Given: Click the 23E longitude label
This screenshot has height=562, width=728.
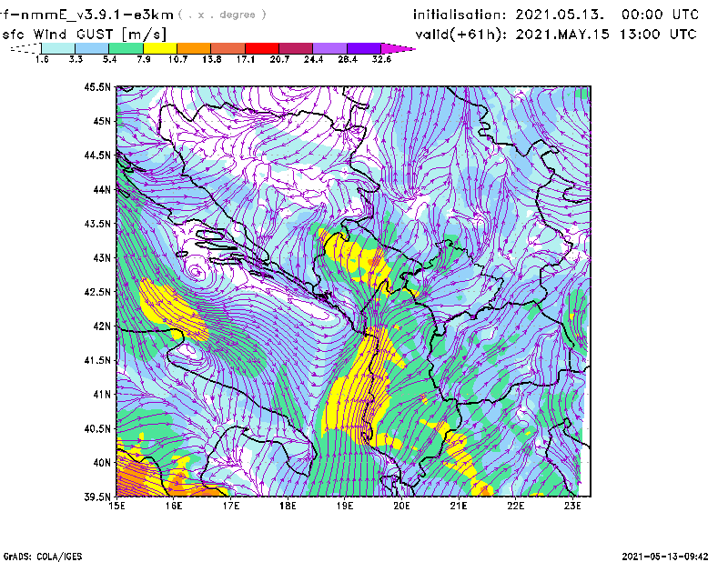Looking at the screenshot, I should click(x=572, y=506).
